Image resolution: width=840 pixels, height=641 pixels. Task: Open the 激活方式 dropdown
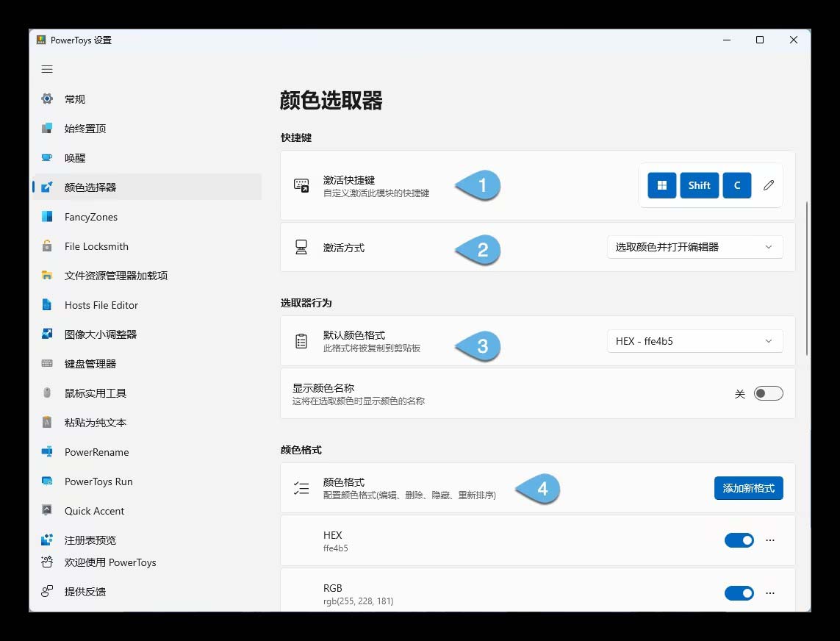[x=694, y=247]
